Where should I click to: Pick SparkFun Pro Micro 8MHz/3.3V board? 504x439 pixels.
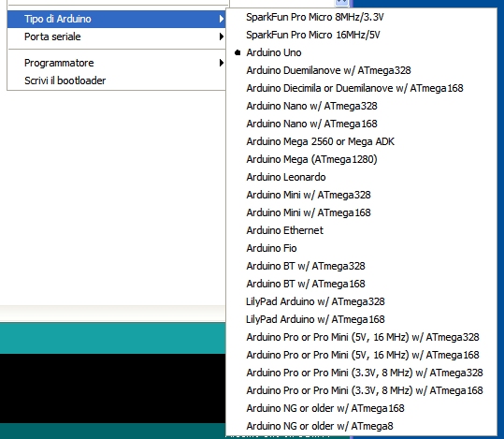(361, 17)
